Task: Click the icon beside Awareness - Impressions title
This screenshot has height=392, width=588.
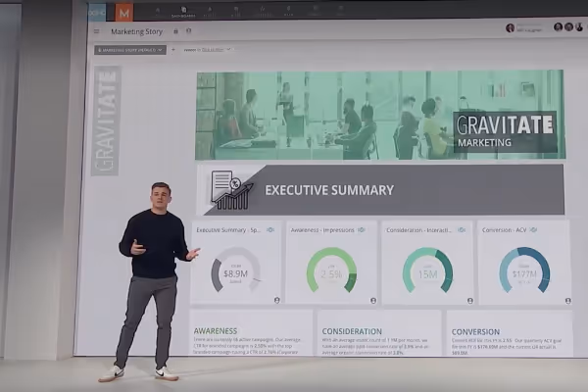Action: tap(362, 229)
